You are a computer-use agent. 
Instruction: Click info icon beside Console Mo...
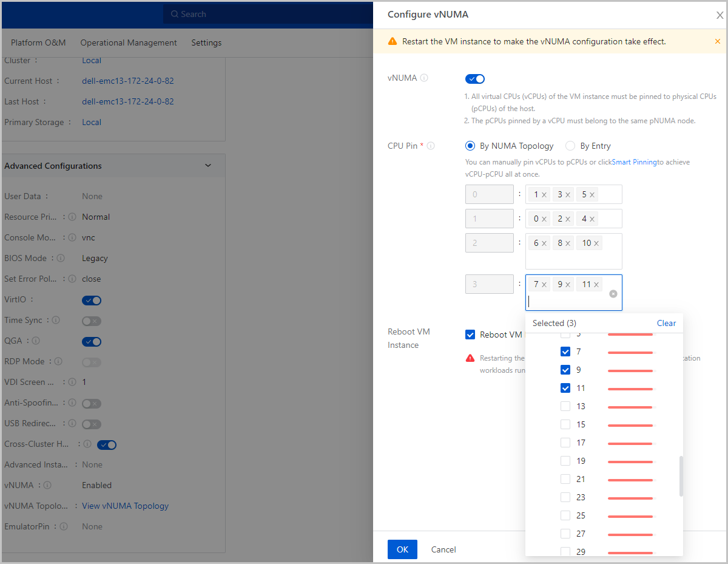72,237
